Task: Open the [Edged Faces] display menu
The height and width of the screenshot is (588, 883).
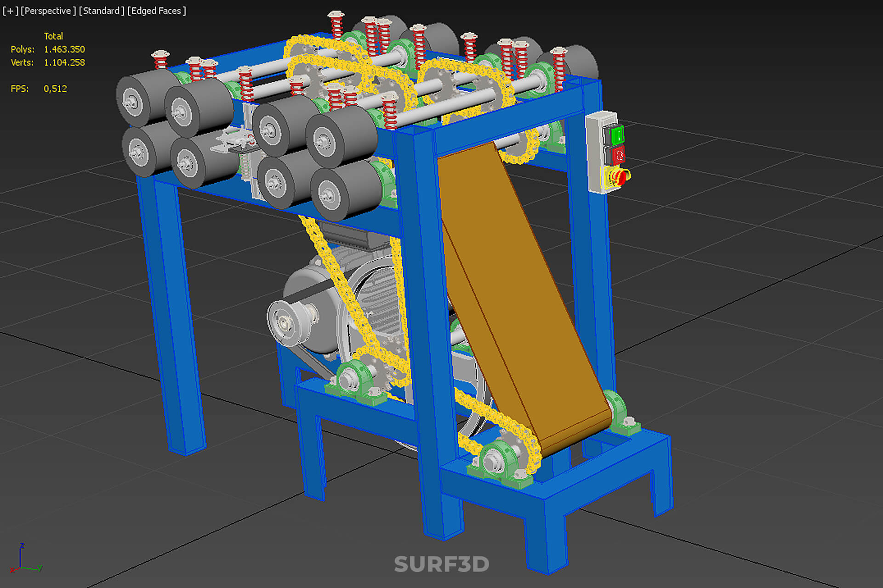Action: pyautogui.click(x=157, y=11)
